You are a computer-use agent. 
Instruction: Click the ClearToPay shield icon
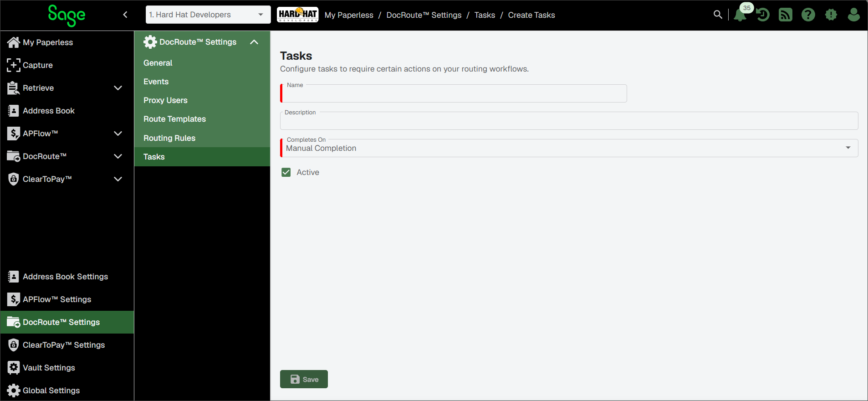click(14, 179)
